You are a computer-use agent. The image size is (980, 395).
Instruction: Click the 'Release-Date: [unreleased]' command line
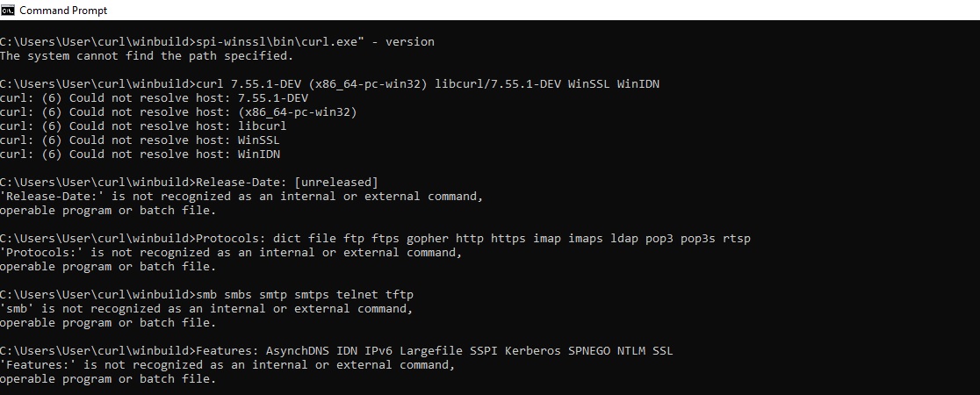pyautogui.click(x=189, y=182)
